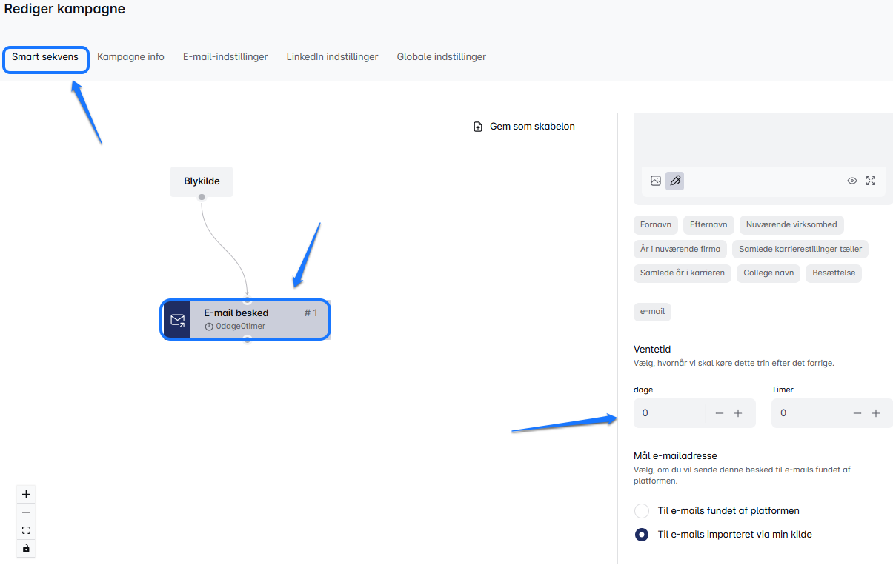893x588 pixels.
Task: Expand the editor to fullscreen
Action: pyautogui.click(x=871, y=181)
